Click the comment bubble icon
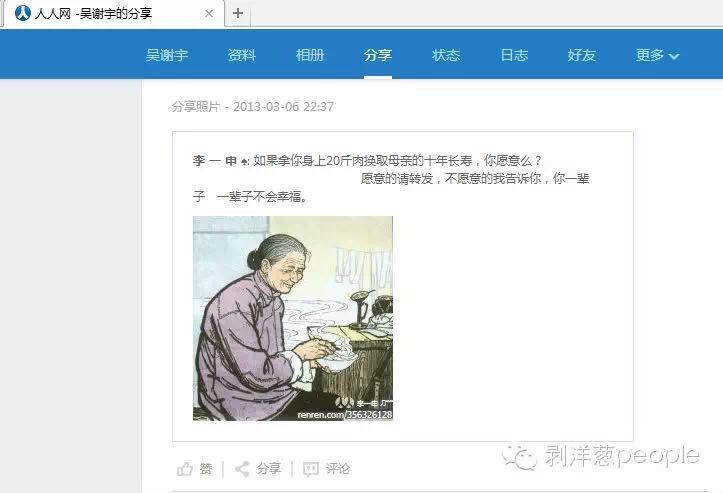The image size is (723, 493). point(311,469)
